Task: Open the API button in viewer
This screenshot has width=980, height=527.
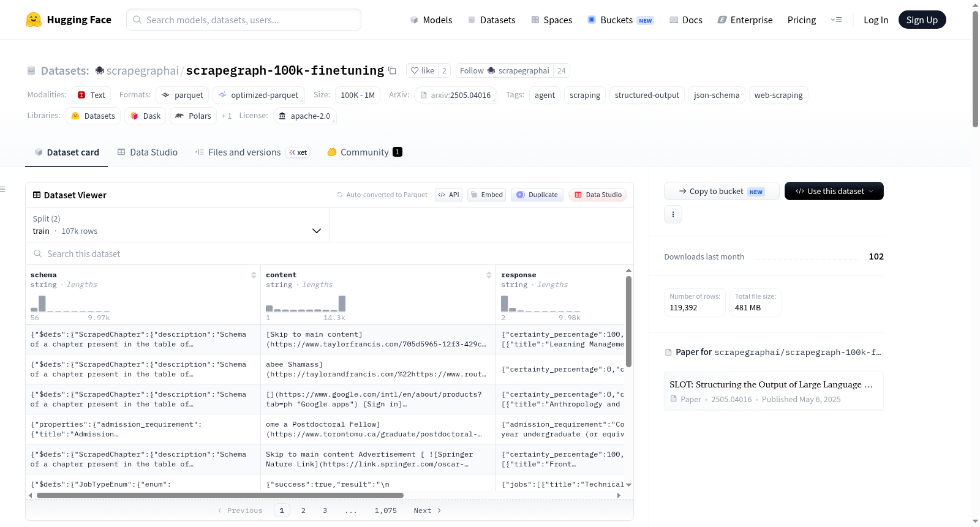Action: (448, 195)
